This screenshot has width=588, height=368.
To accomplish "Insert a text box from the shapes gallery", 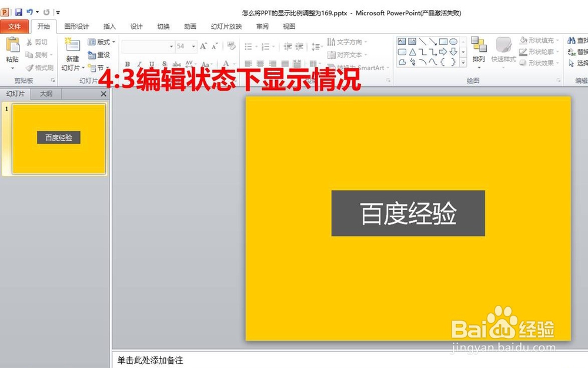I will [x=402, y=41].
